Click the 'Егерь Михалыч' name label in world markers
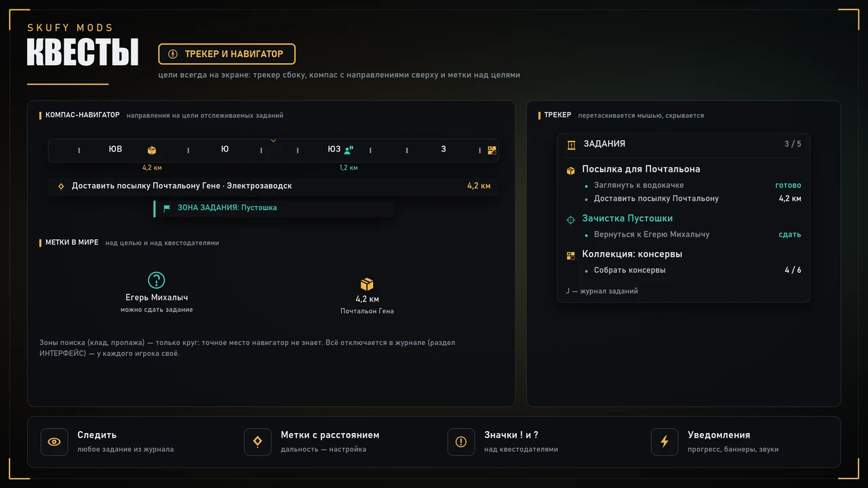The height and width of the screenshot is (488, 868). [157, 298]
